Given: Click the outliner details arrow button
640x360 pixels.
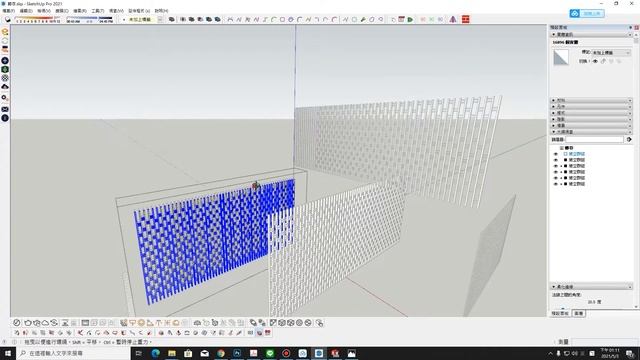Looking at the screenshot, I should tap(629, 140).
